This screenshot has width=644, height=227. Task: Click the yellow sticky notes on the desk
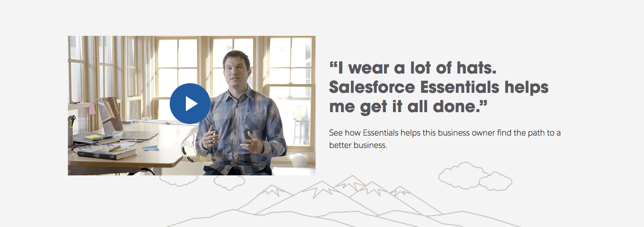coord(94,137)
